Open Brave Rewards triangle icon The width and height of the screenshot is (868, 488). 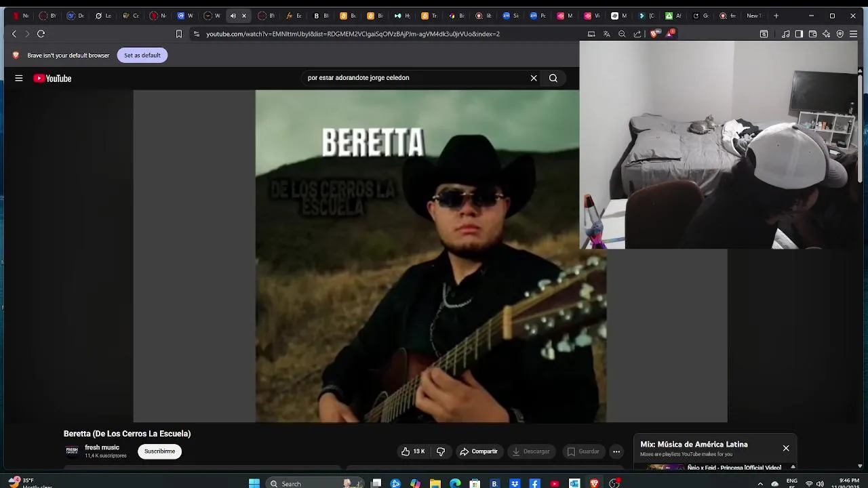671,33
